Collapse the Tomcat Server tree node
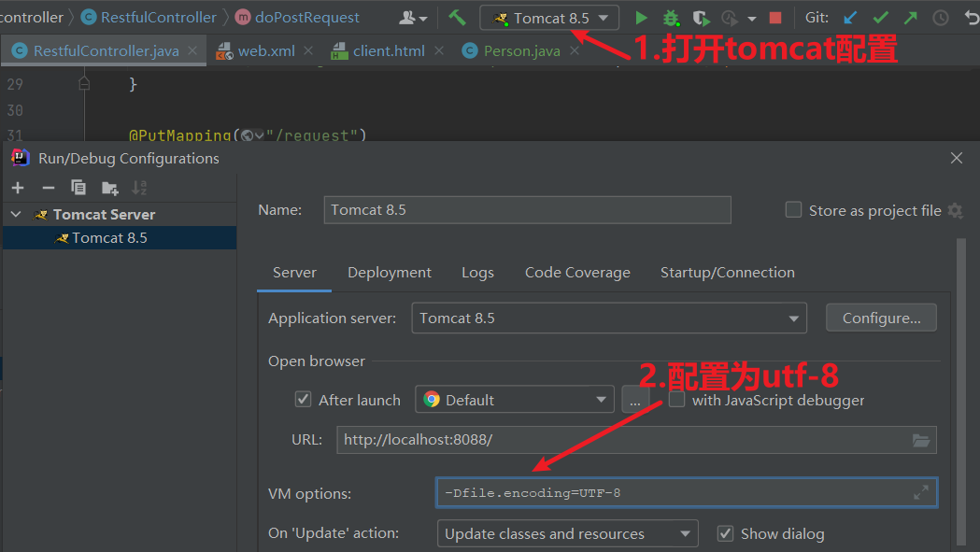The image size is (980, 552). [x=16, y=215]
